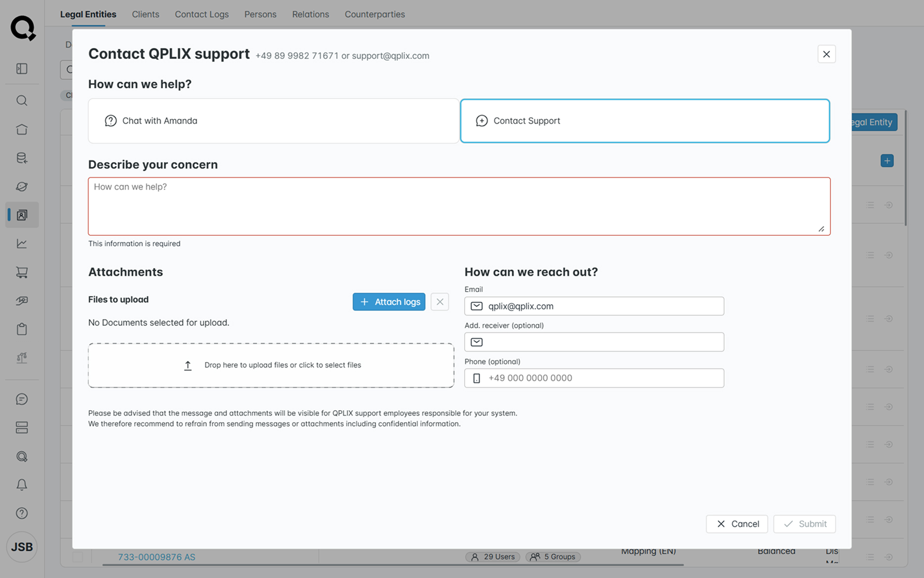
Task: Switch to the Persons tab
Action: click(x=260, y=14)
